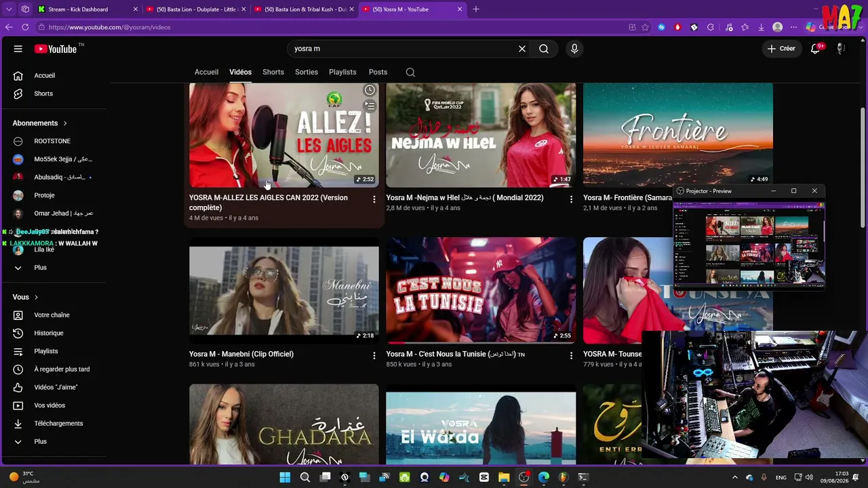Switch to the Kick Dashboard browser tab
Viewport: 868px width, 488px height.
[x=87, y=9]
